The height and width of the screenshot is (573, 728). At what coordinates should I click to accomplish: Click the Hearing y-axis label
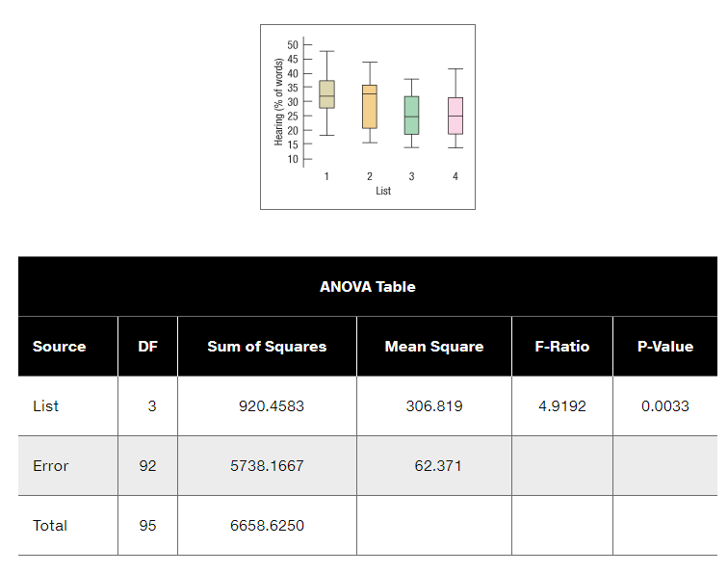point(278,102)
